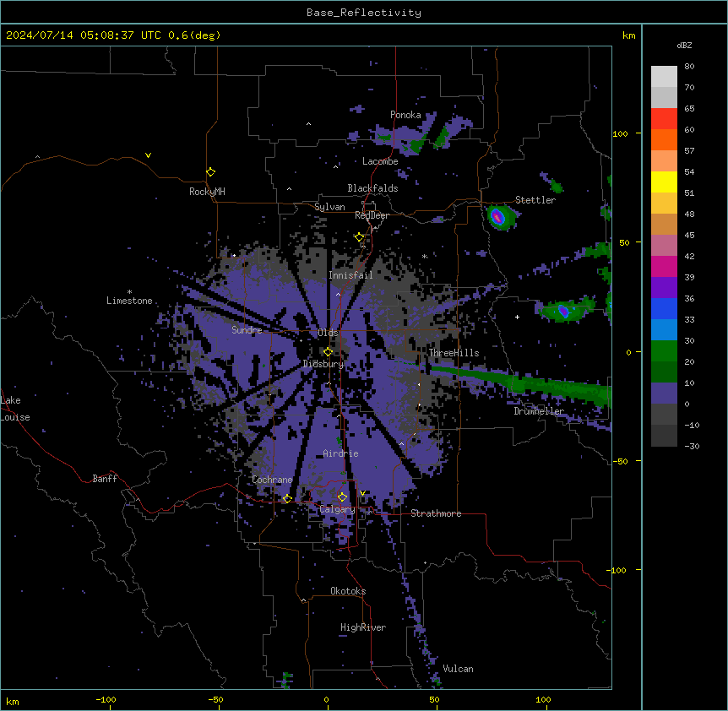Click the yellow V marker northwest of RockyMH
The height and width of the screenshot is (711, 728).
click(x=148, y=155)
